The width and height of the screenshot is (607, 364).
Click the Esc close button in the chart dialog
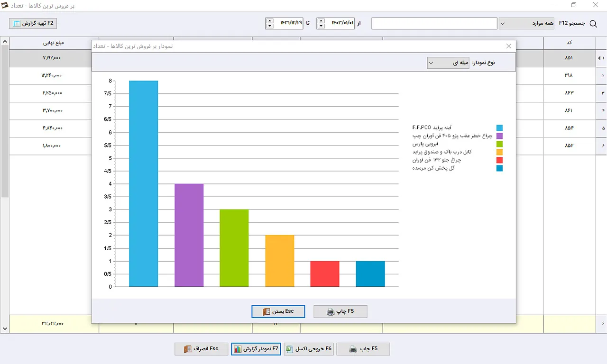(278, 311)
